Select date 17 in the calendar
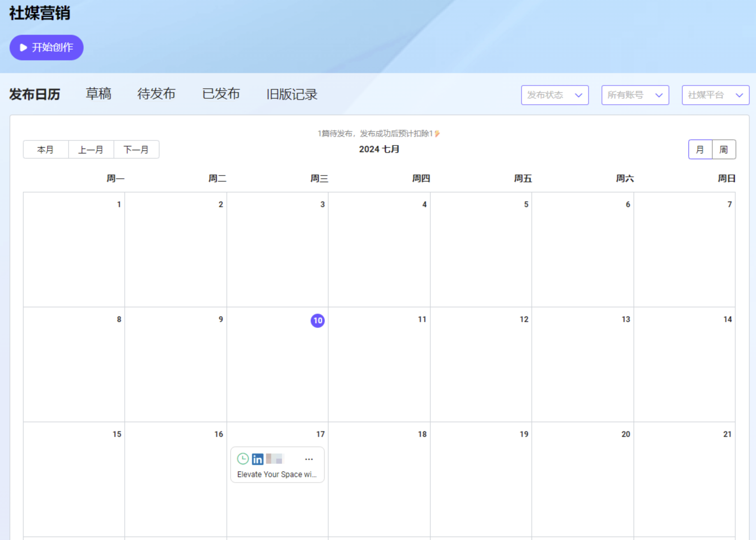The width and height of the screenshot is (756, 540). [x=320, y=434]
